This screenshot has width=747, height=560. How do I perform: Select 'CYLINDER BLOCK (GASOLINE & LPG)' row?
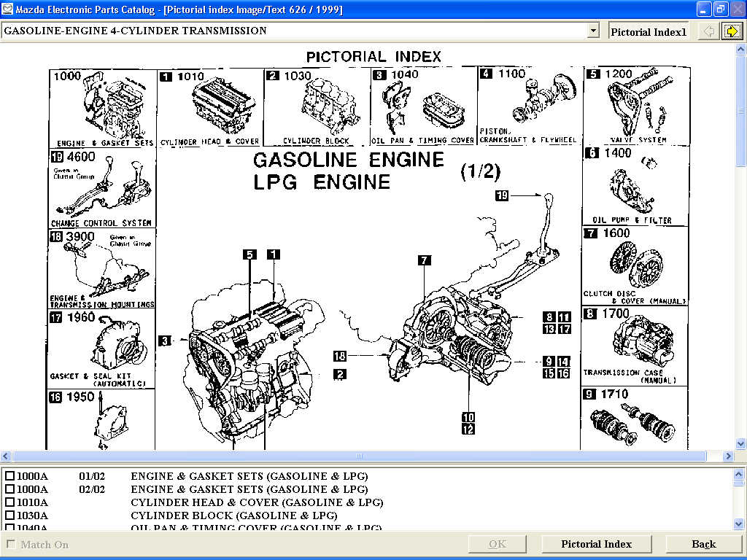click(x=234, y=516)
